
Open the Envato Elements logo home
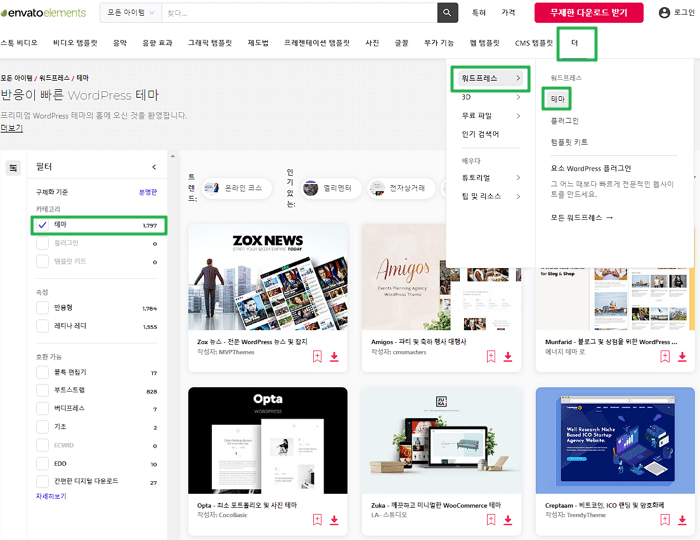(x=43, y=13)
